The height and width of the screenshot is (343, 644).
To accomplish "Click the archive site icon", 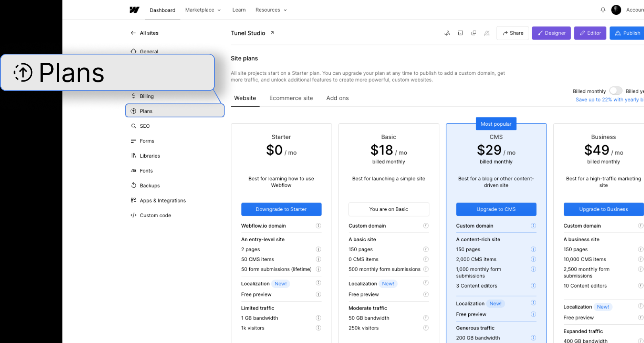I will click(x=460, y=33).
